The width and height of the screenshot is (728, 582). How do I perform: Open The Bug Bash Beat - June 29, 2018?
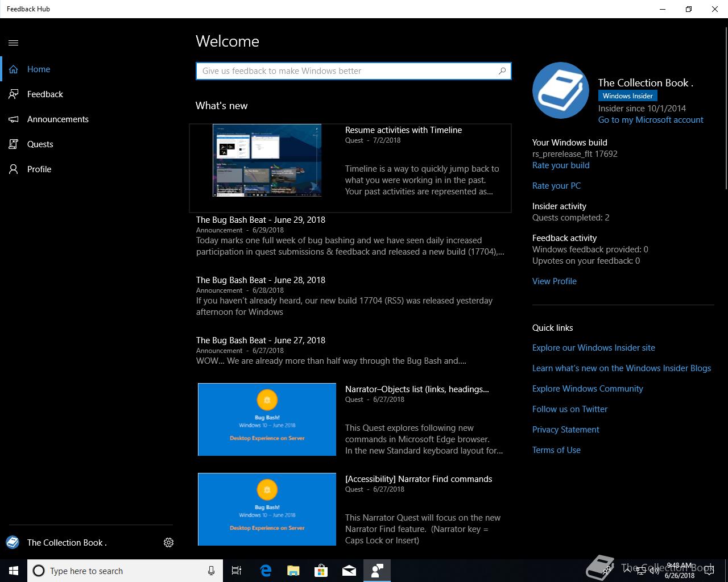coord(260,220)
